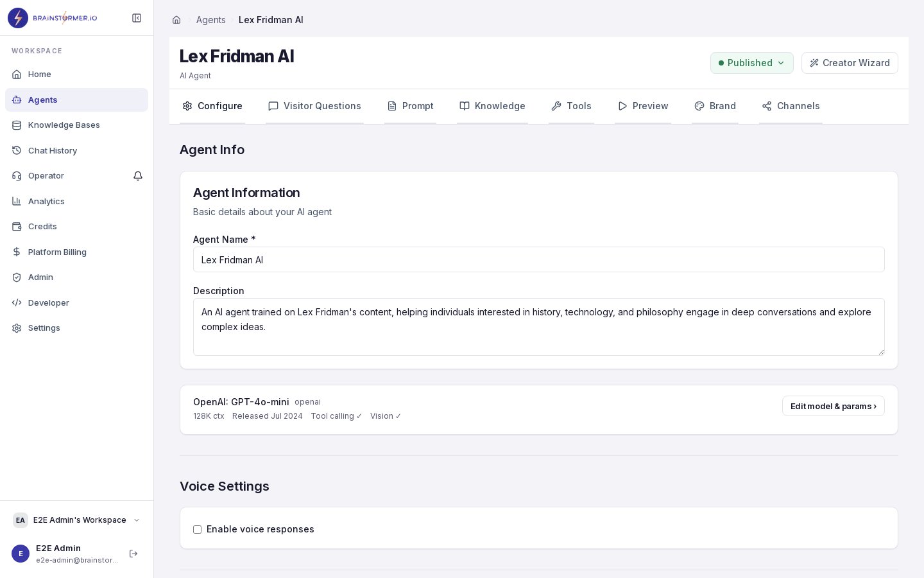Open the Published status dropdown

pyautogui.click(x=752, y=63)
